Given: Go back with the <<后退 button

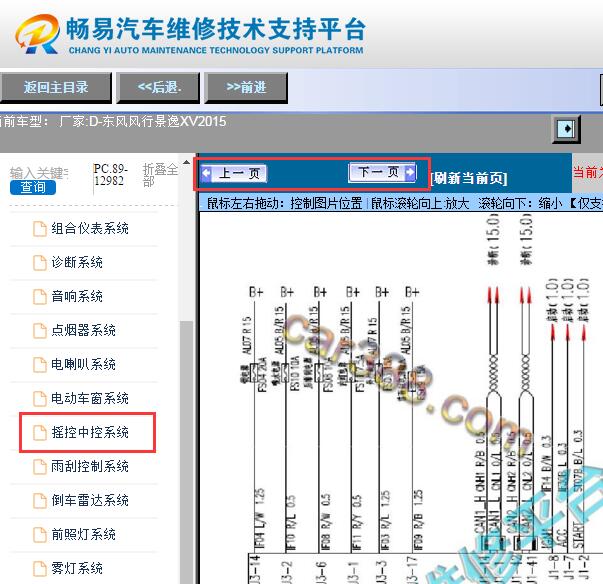Looking at the screenshot, I should click(158, 87).
